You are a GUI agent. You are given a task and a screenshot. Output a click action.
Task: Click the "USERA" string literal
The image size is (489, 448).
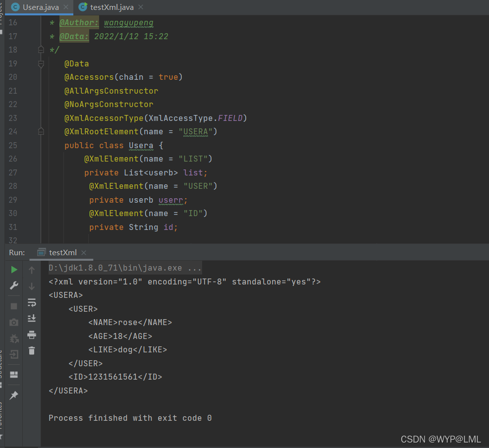tap(196, 132)
